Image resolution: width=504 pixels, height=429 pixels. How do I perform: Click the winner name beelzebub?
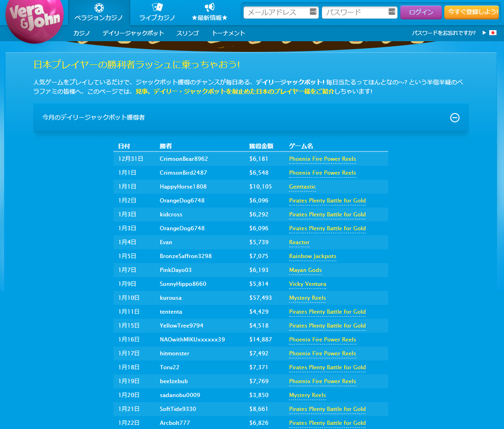point(174,381)
